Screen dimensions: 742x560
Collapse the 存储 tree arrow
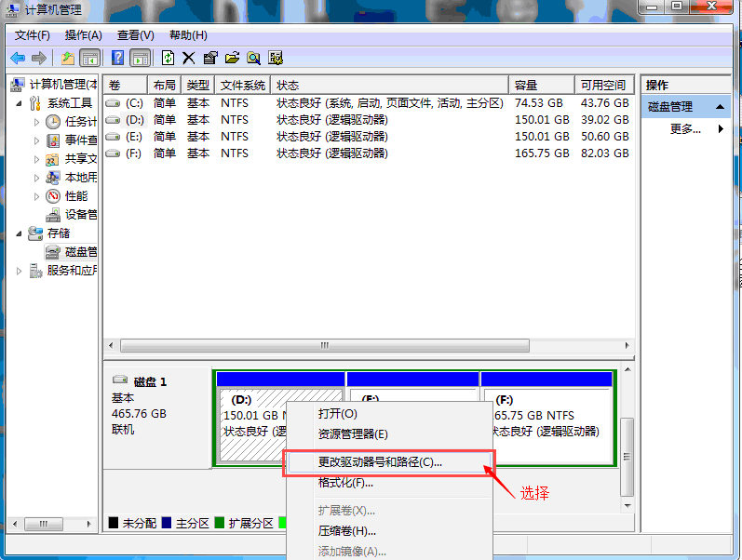pos(19,233)
